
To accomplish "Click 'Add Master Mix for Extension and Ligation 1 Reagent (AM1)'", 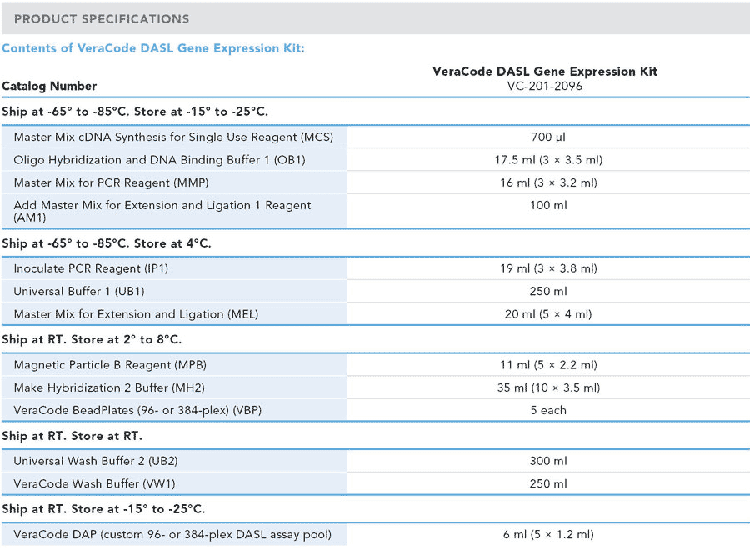I will tap(162, 211).
